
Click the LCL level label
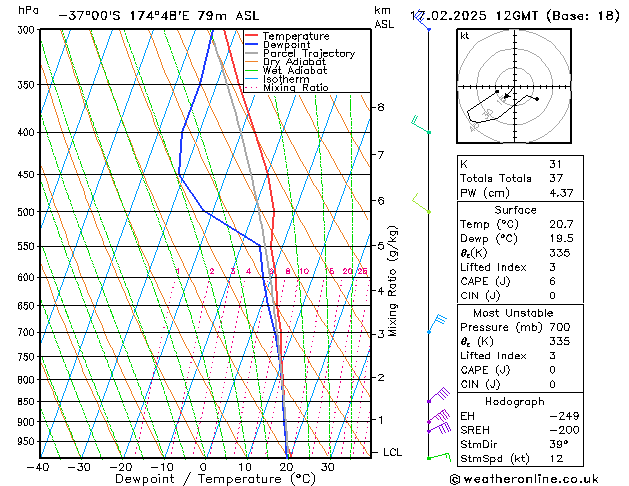pyautogui.click(x=392, y=452)
